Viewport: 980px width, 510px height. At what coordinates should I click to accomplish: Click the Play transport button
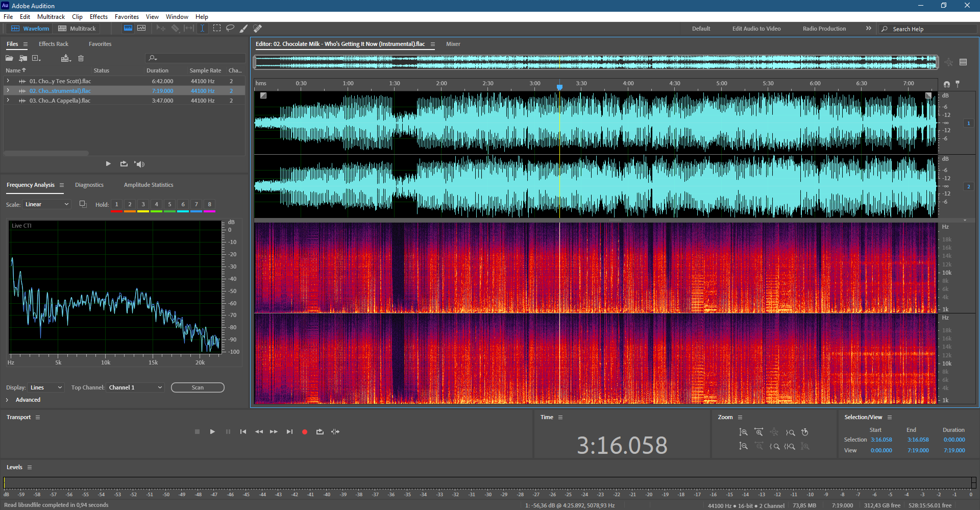(212, 432)
